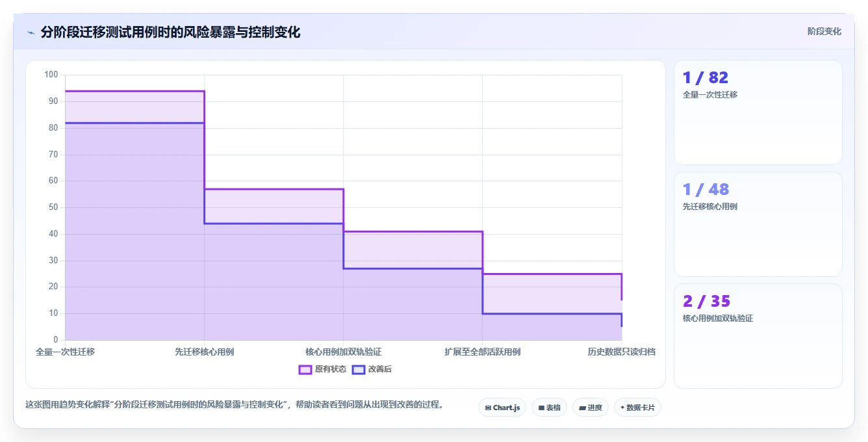
Task: Select the 表格 tag button
Action: click(549, 408)
